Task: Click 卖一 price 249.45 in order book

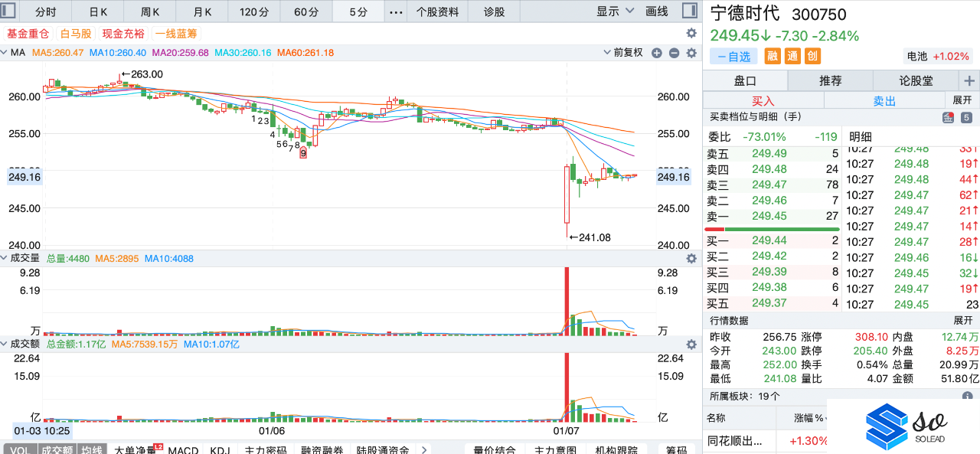Action: (x=769, y=216)
